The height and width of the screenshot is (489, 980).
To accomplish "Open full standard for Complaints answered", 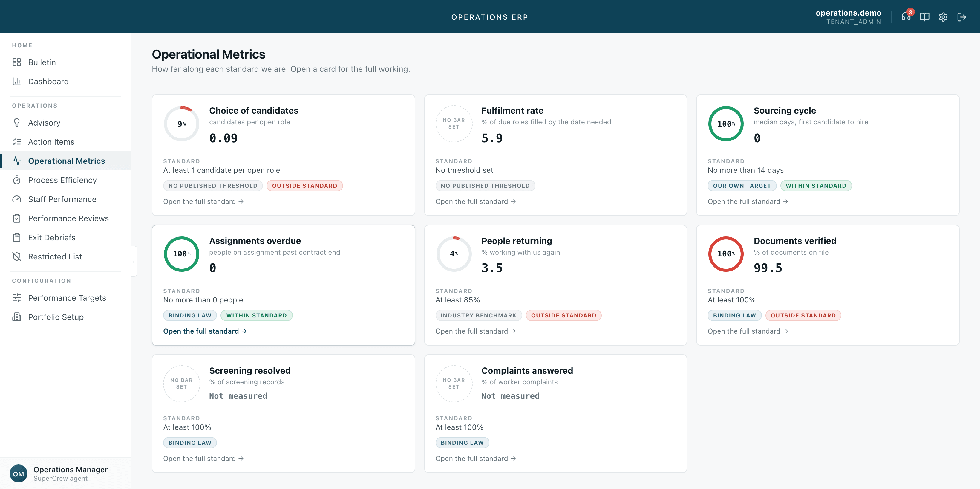I will [x=476, y=459].
